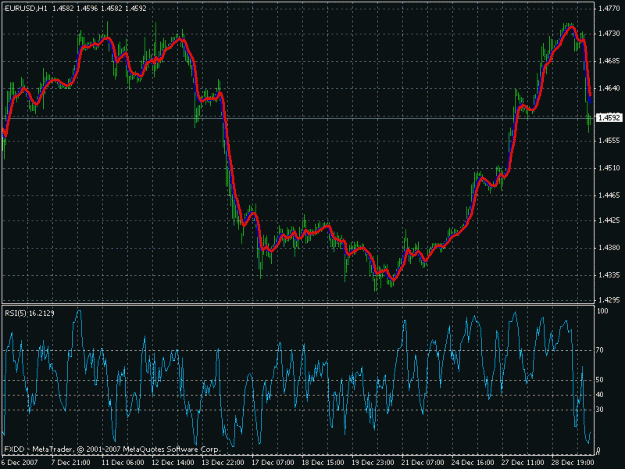Viewport: 625px width, 469px height.
Task: Click the 21 Dec 07:00 time label
Action: click(x=423, y=463)
